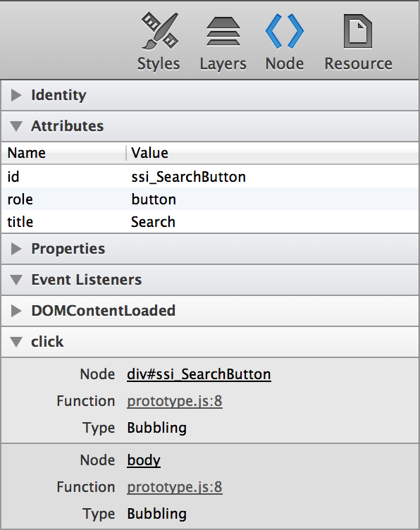The width and height of the screenshot is (420, 530).
Task: Select the id attribute value ssi_SearchButton
Action: tap(189, 177)
